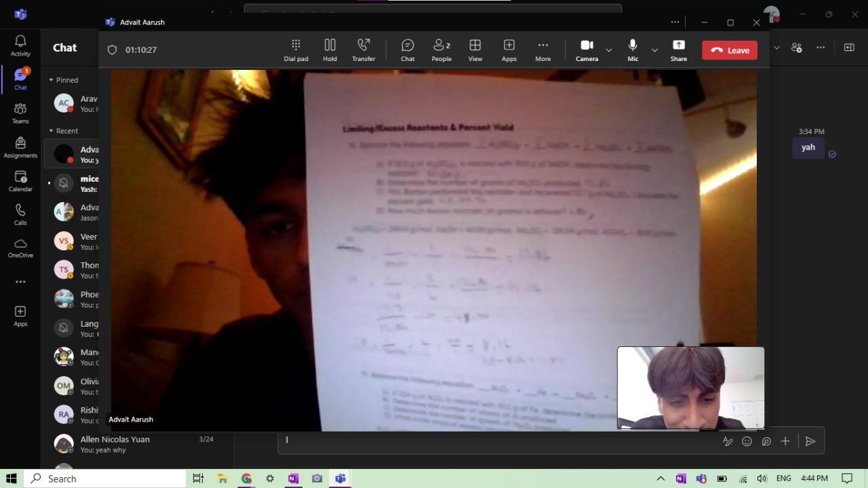Add people to the chat

point(797,47)
